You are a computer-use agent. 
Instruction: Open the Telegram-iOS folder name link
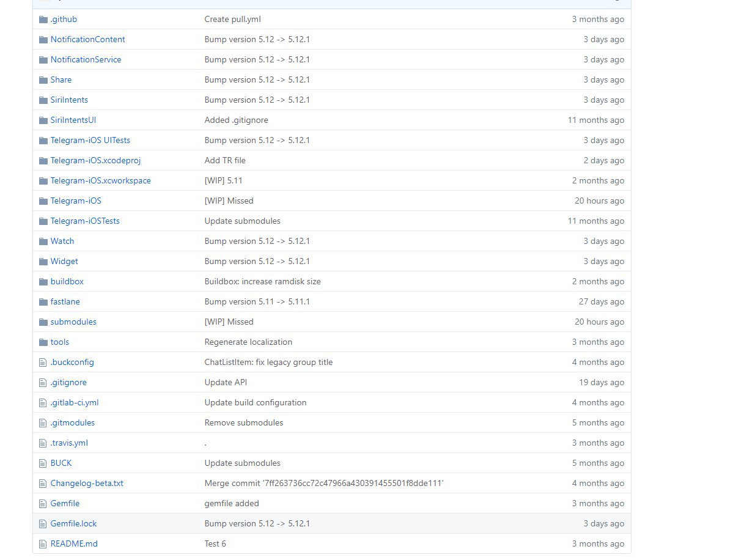(x=76, y=201)
